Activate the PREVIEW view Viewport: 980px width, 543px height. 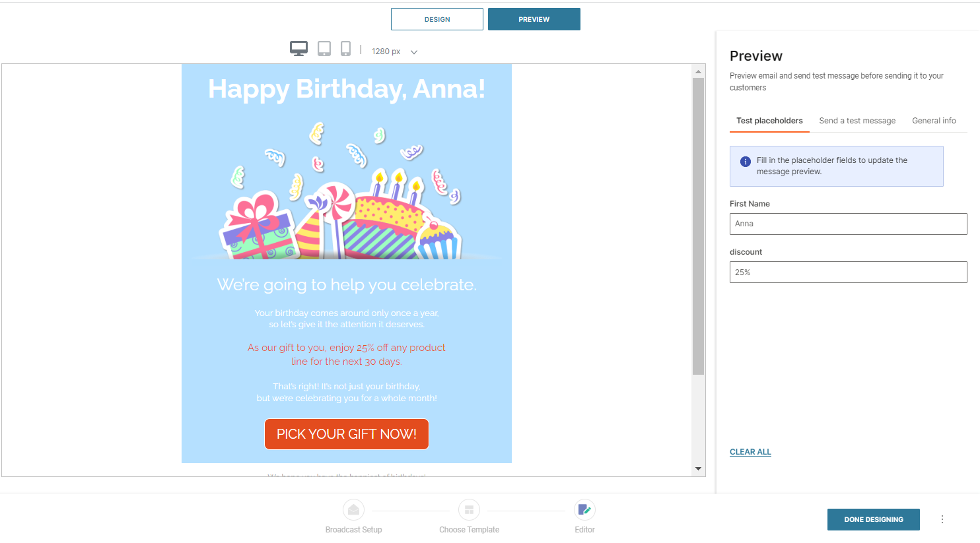pyautogui.click(x=534, y=19)
